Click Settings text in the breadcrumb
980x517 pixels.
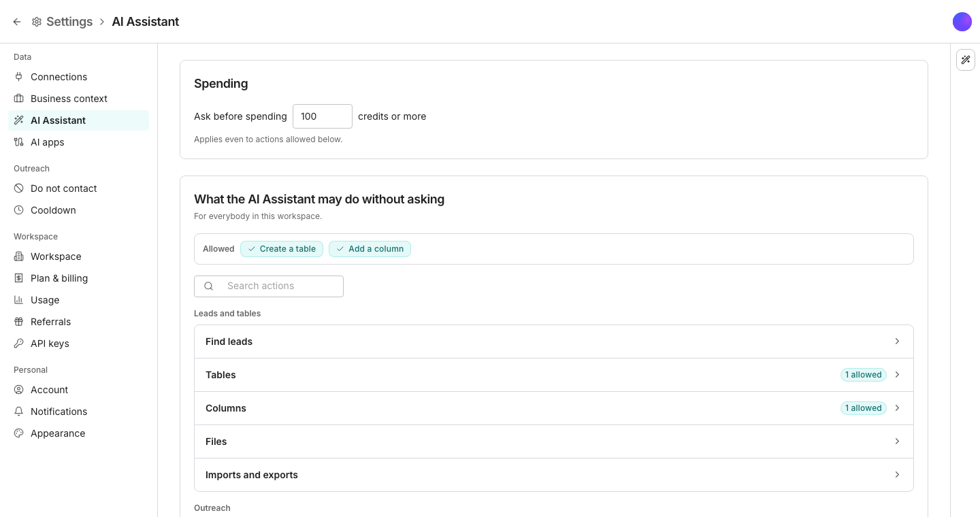69,22
